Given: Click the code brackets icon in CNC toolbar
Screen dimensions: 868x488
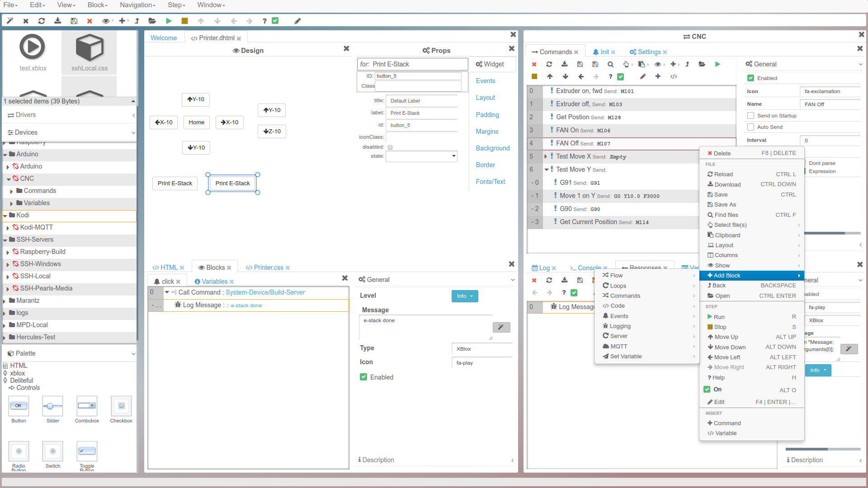Looking at the screenshot, I should click(x=674, y=76).
